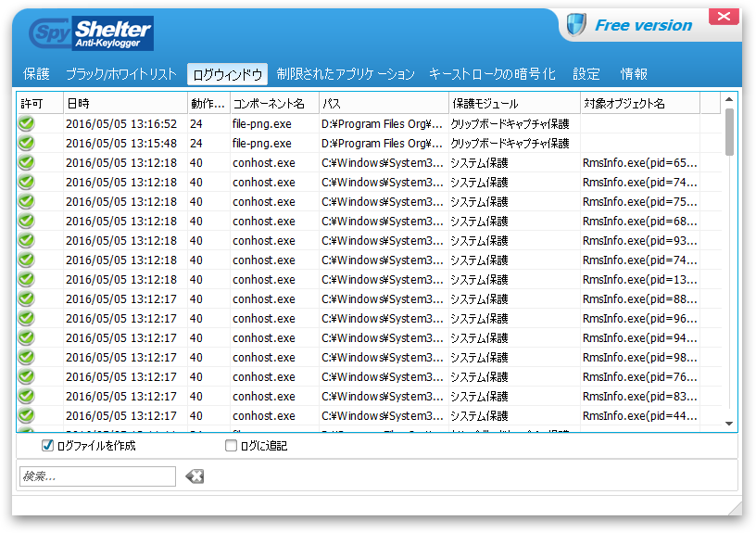Go to the キーストロークの暗号化 tab
The width and height of the screenshot is (756, 533).
(x=492, y=74)
